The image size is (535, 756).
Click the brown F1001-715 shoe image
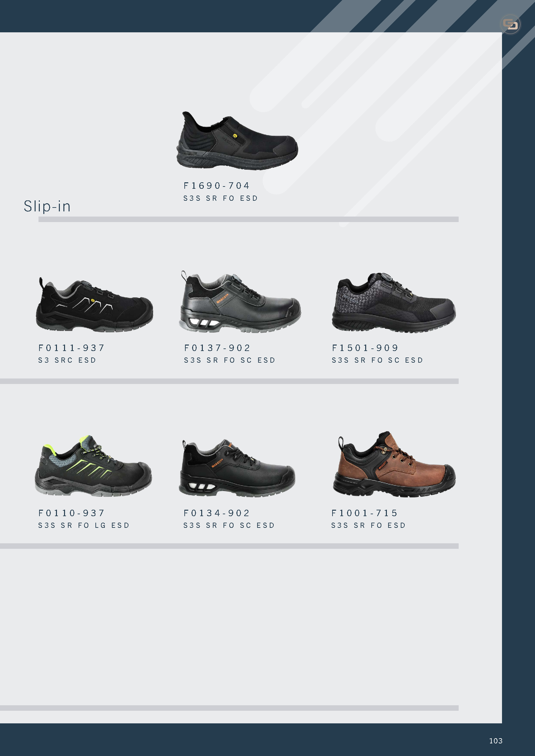click(394, 464)
